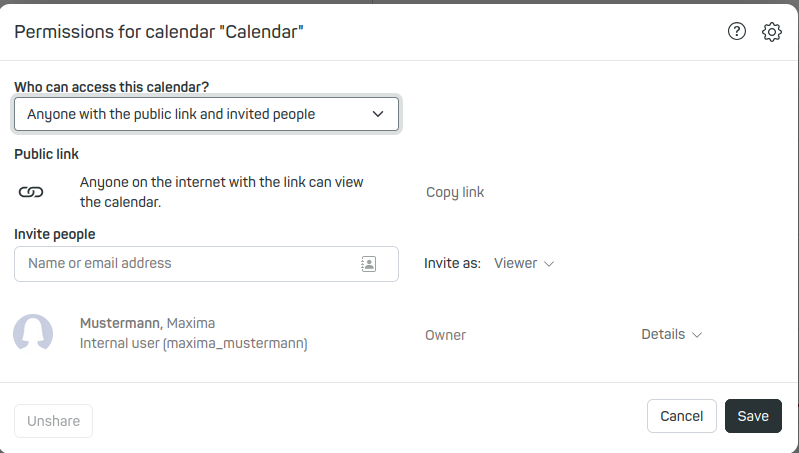Copy link to the calendar
Viewport: 799px width, 453px height.
(455, 192)
